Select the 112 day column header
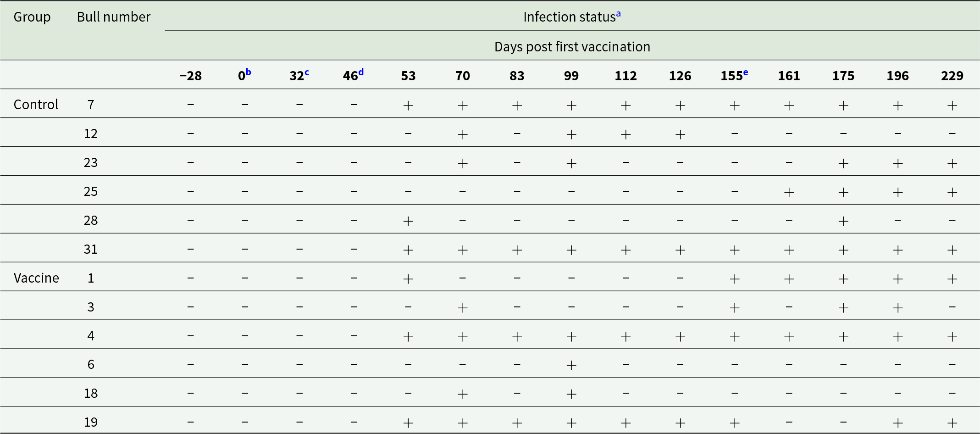The width and height of the screenshot is (980, 434). click(x=626, y=76)
